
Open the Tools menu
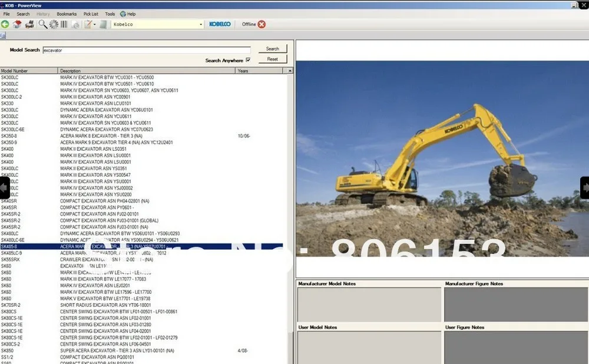coord(110,14)
